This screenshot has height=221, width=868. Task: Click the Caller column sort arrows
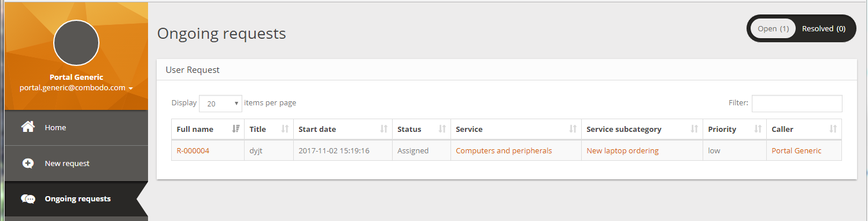[x=833, y=129]
